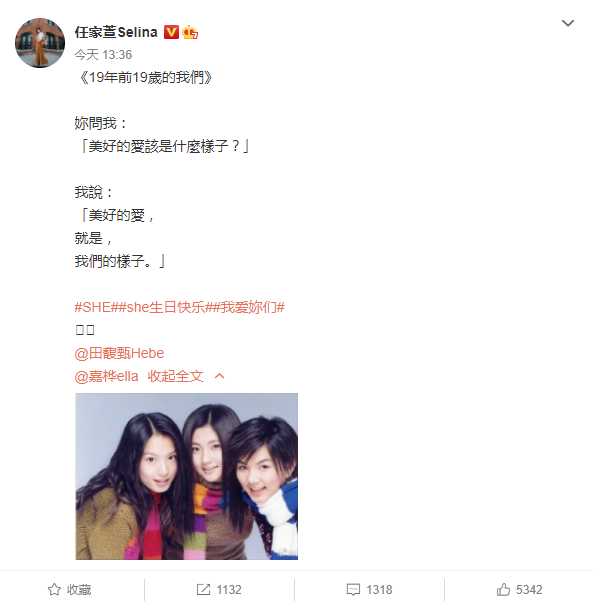
Task: Open the post options chevron menu
Action: tap(567, 23)
